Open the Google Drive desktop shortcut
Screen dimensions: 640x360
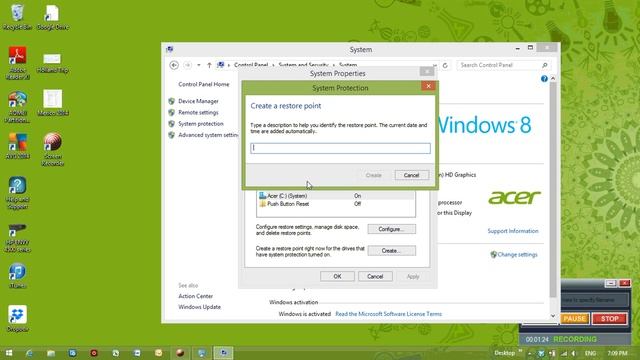(53, 17)
